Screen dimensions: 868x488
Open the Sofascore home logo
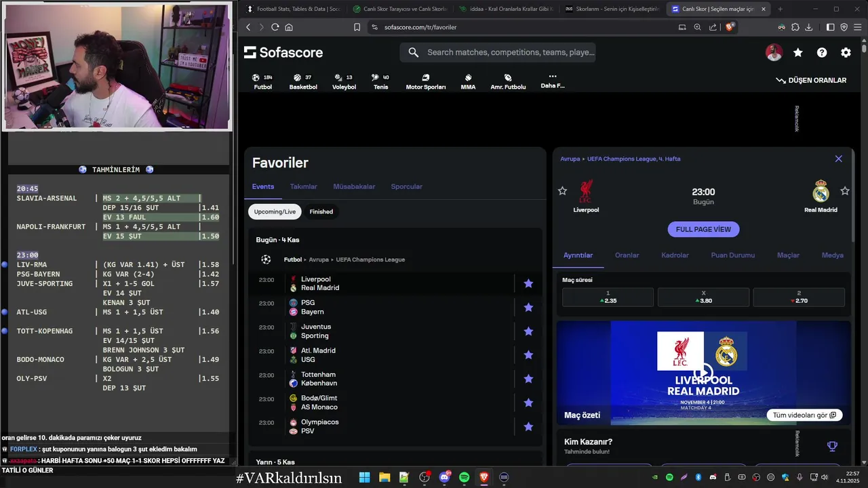click(283, 52)
